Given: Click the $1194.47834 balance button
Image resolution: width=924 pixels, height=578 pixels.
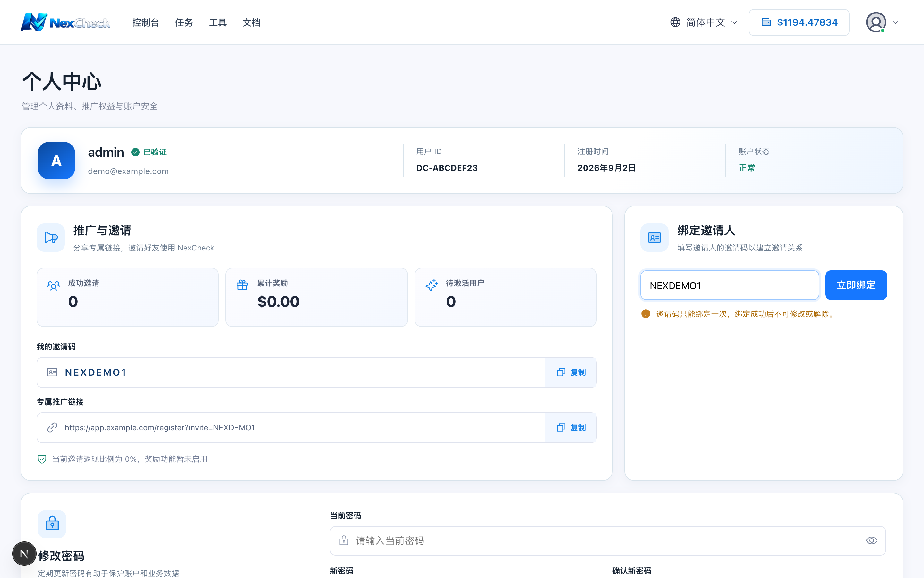Looking at the screenshot, I should 799,22.
